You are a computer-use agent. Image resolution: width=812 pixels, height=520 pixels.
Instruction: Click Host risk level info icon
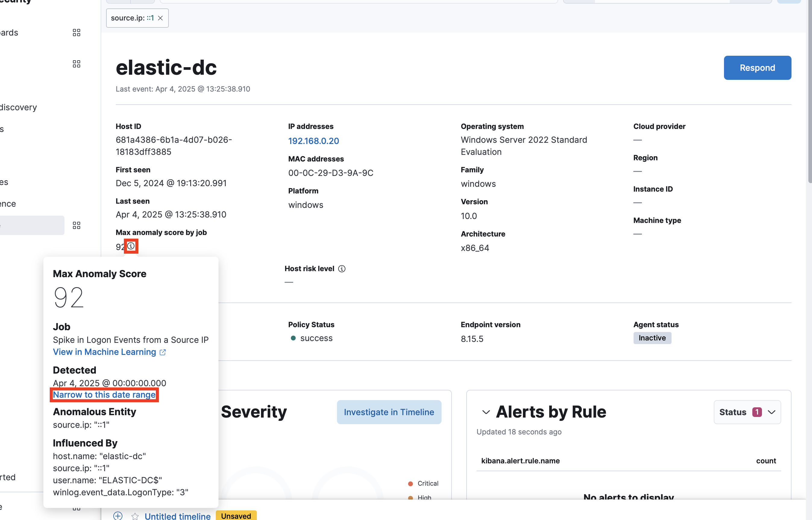point(342,269)
